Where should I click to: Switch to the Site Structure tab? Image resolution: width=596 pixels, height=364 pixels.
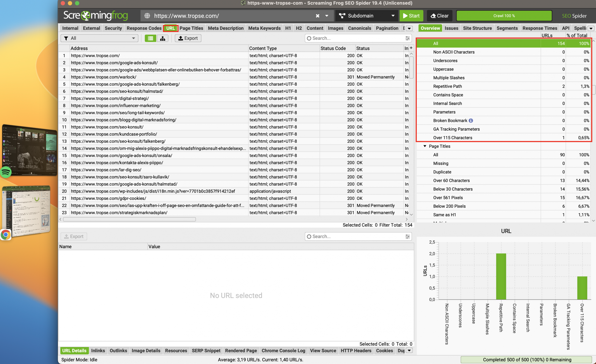tap(477, 28)
